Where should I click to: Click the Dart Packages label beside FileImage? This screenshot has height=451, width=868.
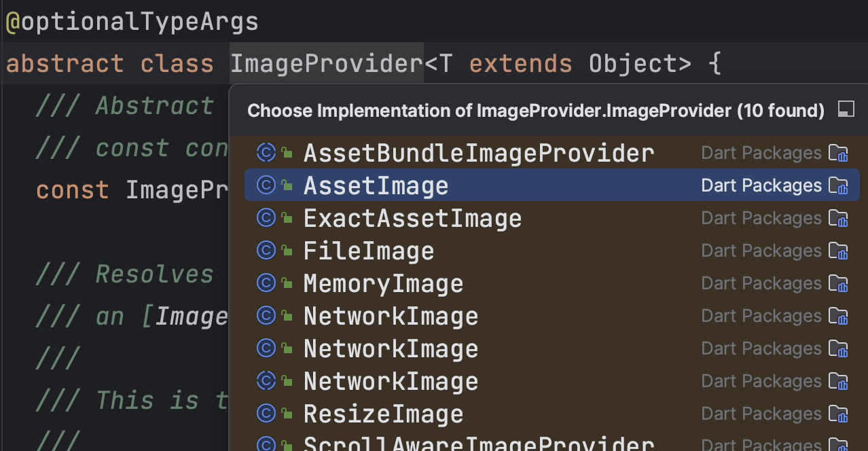click(761, 251)
